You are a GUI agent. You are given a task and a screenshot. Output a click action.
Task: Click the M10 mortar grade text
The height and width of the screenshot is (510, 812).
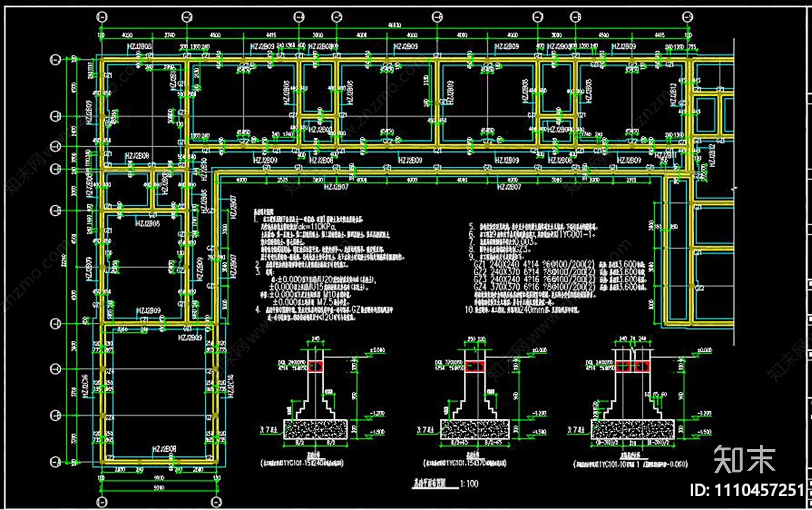(x=330, y=295)
